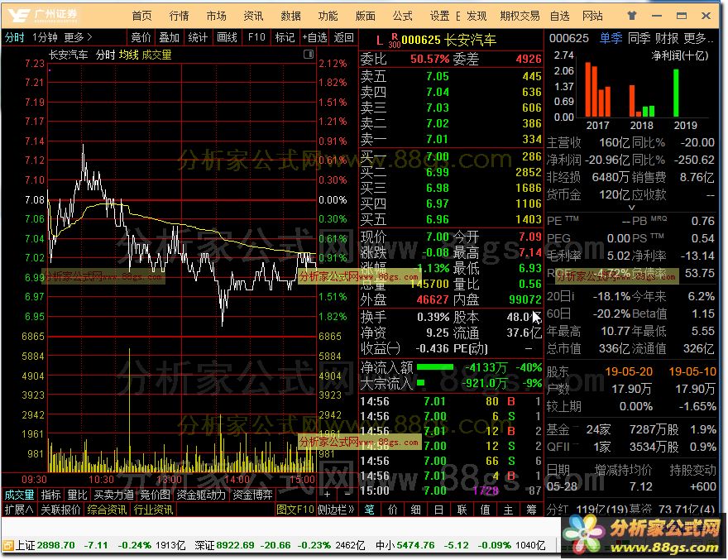Open the 数据 menu

(x=290, y=16)
